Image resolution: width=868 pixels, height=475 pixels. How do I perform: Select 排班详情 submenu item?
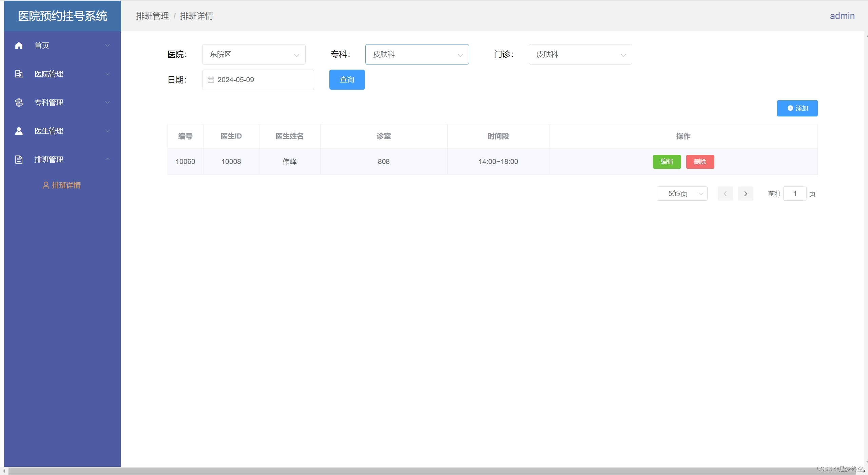(62, 185)
